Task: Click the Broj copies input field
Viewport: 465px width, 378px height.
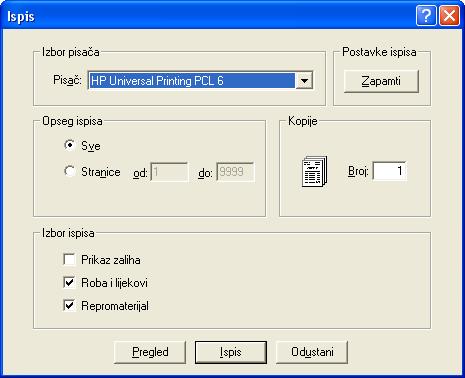Action: click(389, 171)
